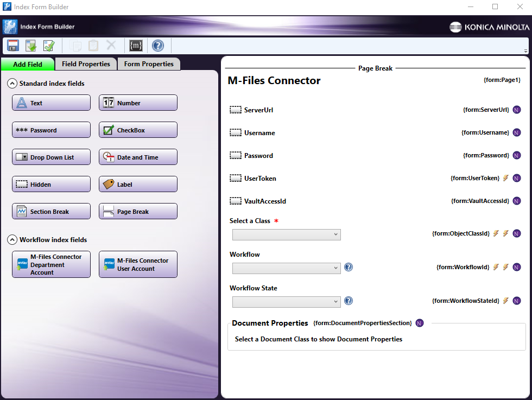The image size is (532, 400).
Task: Open the Form Properties tab
Action: [149, 64]
